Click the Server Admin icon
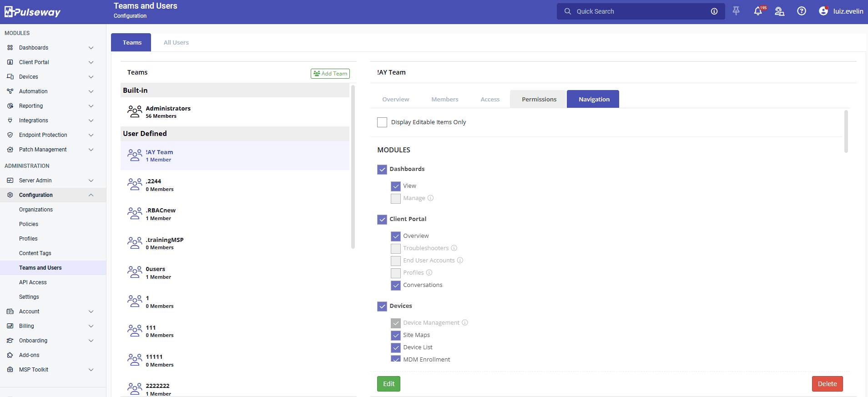Screen dimensions: 868x397 coord(10,181)
